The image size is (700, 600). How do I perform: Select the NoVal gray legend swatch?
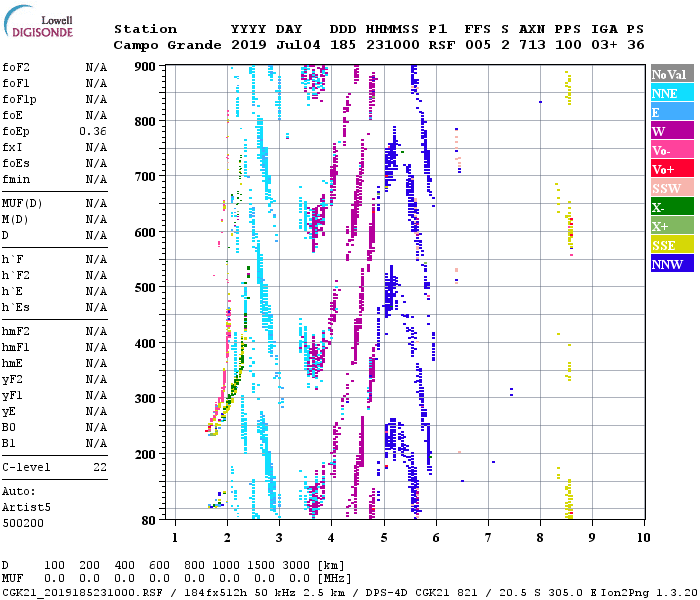672,74
